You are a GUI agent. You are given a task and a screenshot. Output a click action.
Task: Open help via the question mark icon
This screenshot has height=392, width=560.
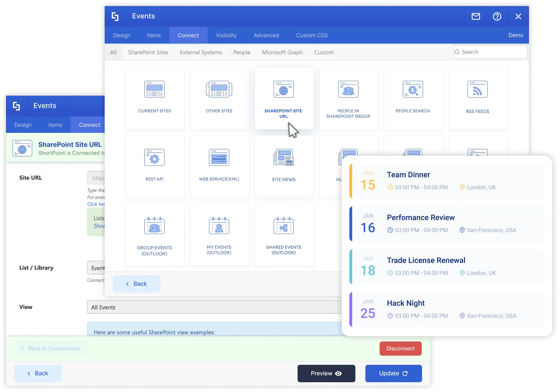click(x=497, y=16)
